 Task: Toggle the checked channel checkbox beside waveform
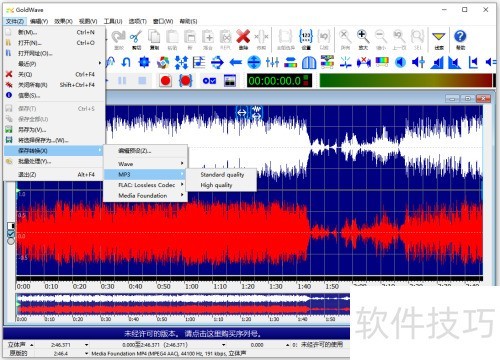11,233
